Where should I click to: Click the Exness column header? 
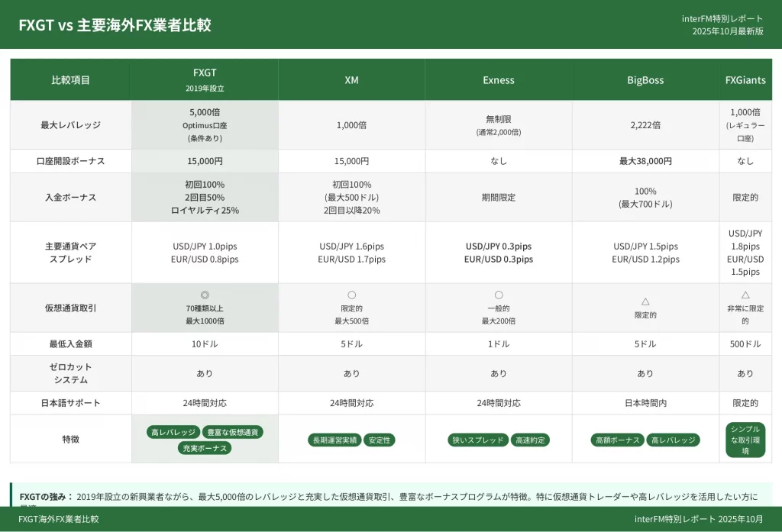(499, 80)
